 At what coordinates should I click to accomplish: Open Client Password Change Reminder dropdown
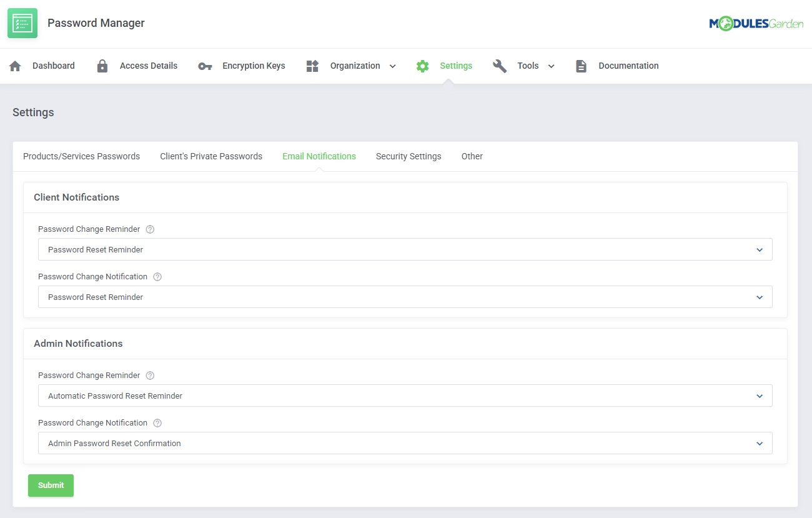[405, 249]
